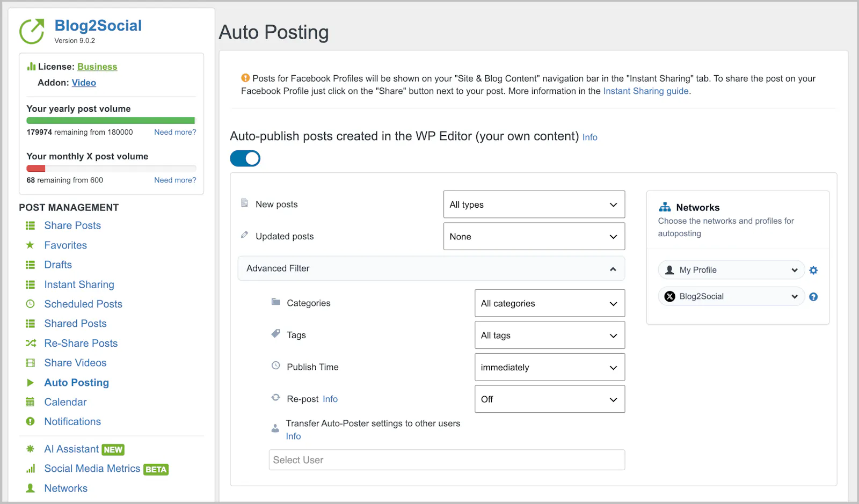Click the Calendar icon in sidebar

(x=30, y=402)
